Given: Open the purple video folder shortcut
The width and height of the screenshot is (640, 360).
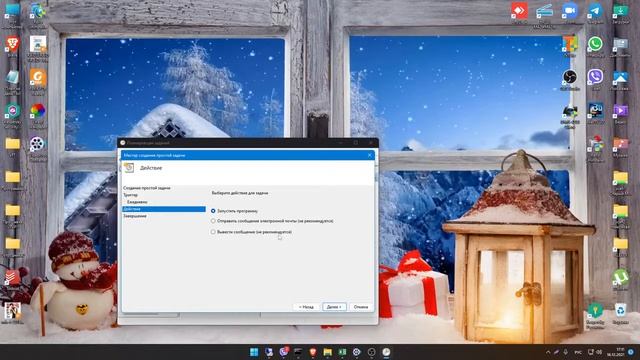Looking at the screenshot, I should click(x=620, y=110).
